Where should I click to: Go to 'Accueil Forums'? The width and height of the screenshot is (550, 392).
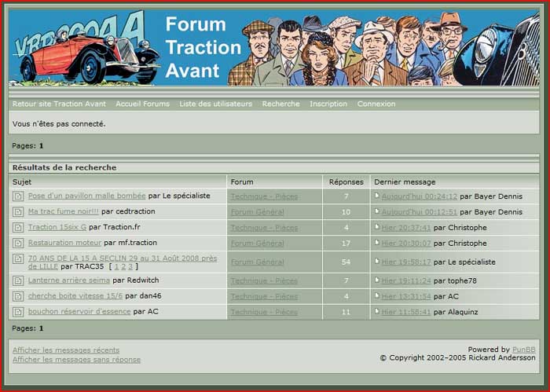click(x=142, y=104)
